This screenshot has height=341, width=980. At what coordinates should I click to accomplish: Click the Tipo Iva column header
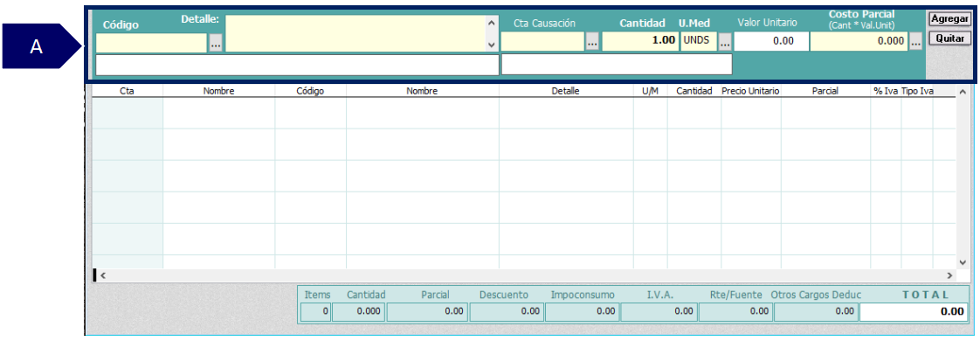(x=917, y=91)
